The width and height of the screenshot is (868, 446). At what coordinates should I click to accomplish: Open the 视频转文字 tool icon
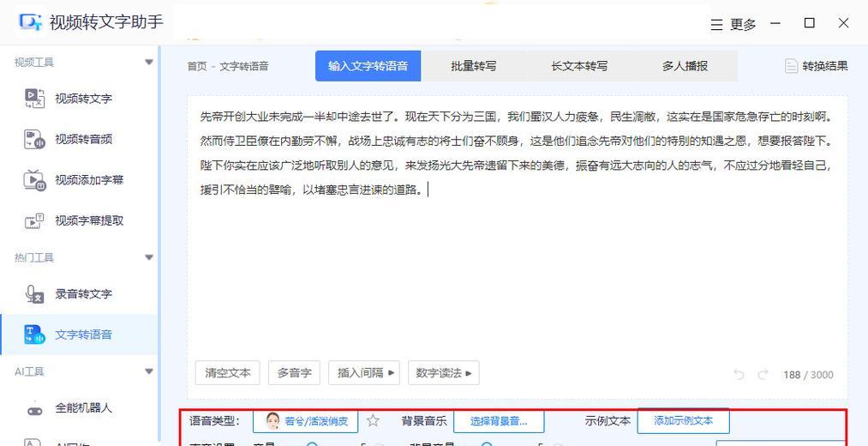pos(35,99)
